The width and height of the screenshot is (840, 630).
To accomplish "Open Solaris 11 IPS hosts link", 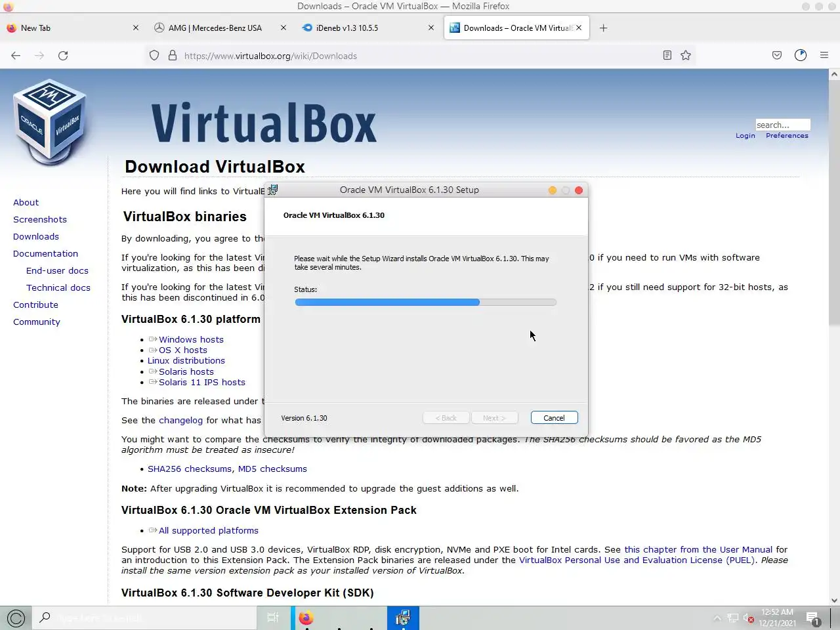I will (x=201, y=383).
